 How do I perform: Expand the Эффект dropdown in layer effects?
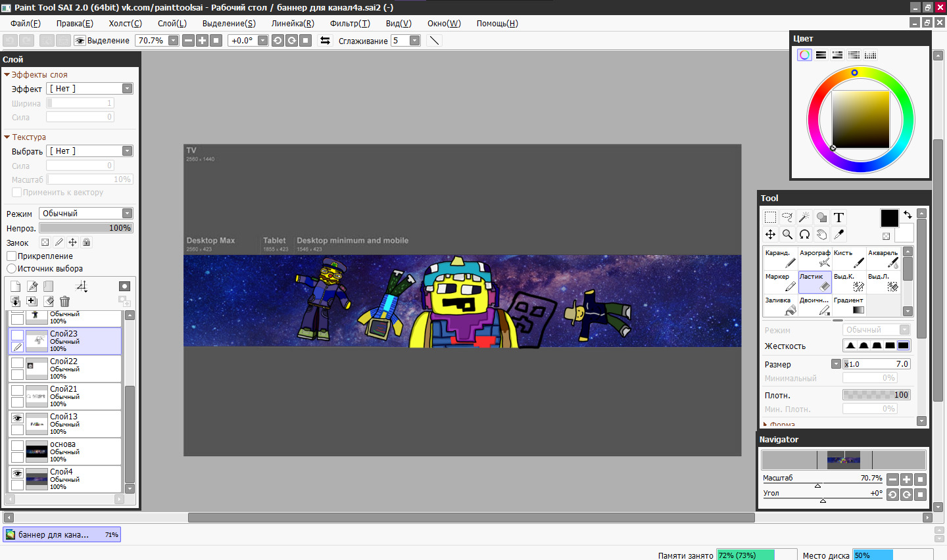[x=90, y=89]
